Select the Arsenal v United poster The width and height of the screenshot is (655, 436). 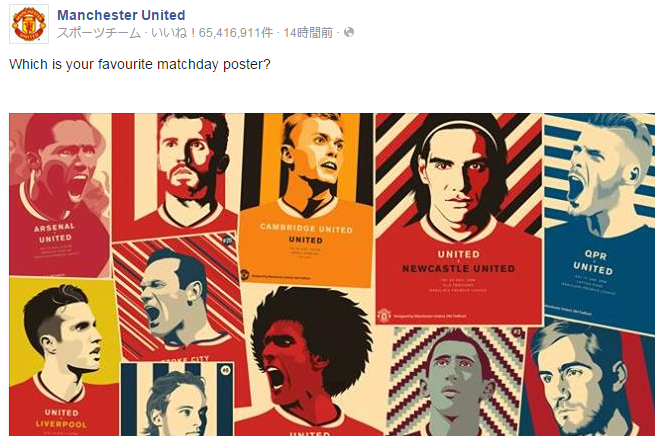[59, 195]
